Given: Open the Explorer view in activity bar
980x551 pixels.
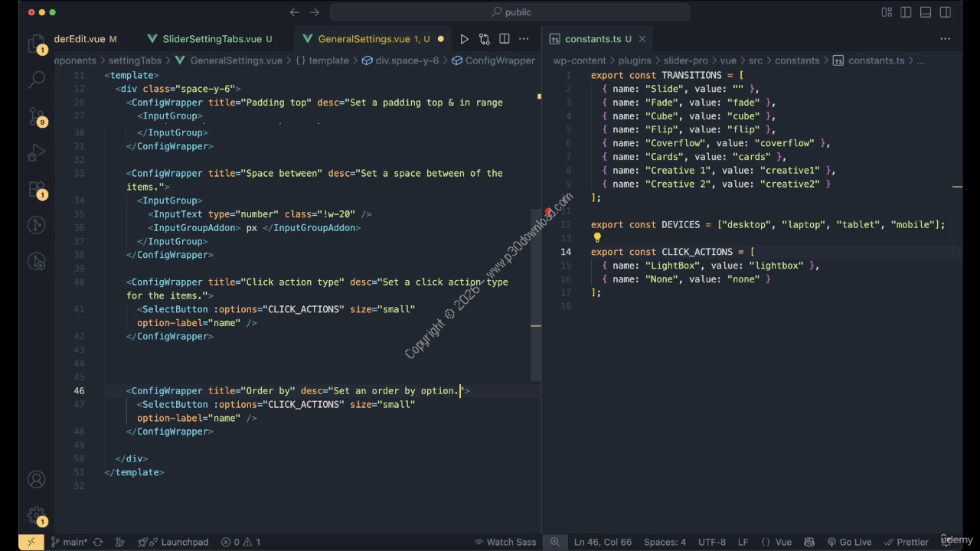Looking at the screenshot, I should (36, 44).
